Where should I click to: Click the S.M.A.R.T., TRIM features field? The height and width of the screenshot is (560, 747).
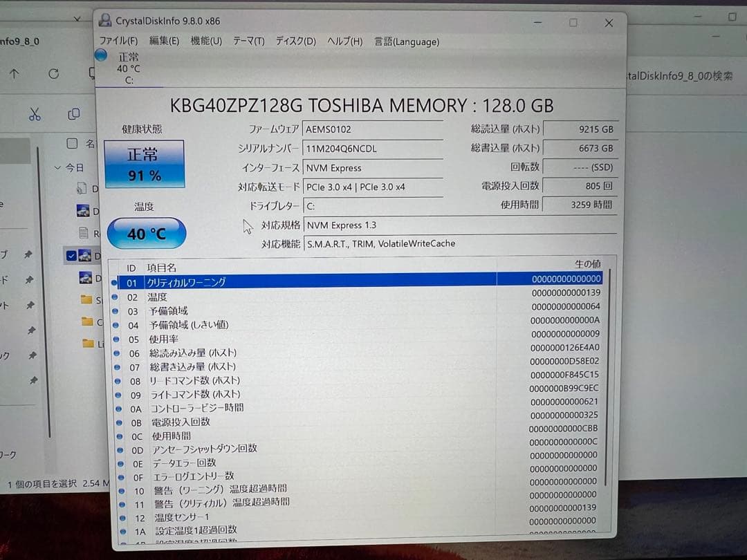(460, 244)
